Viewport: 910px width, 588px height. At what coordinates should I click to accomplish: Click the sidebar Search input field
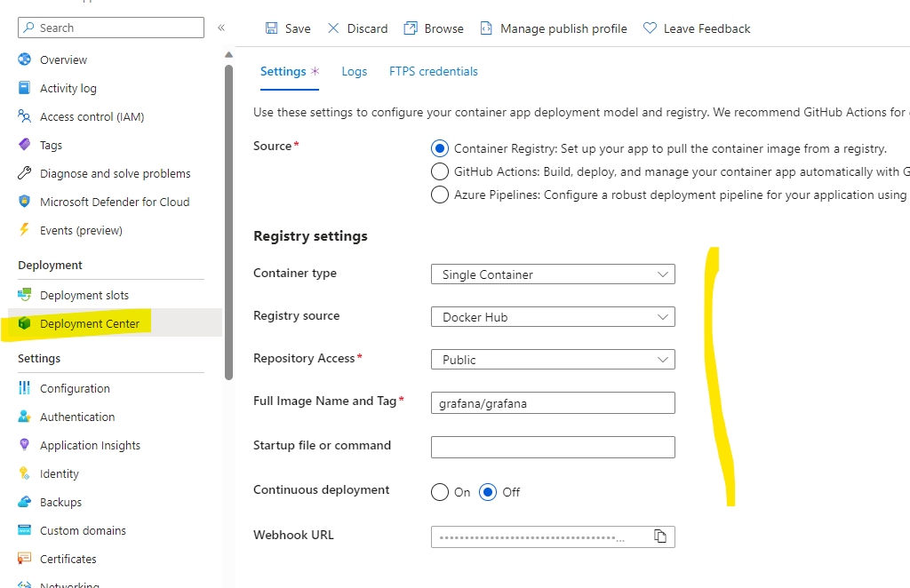(x=111, y=28)
